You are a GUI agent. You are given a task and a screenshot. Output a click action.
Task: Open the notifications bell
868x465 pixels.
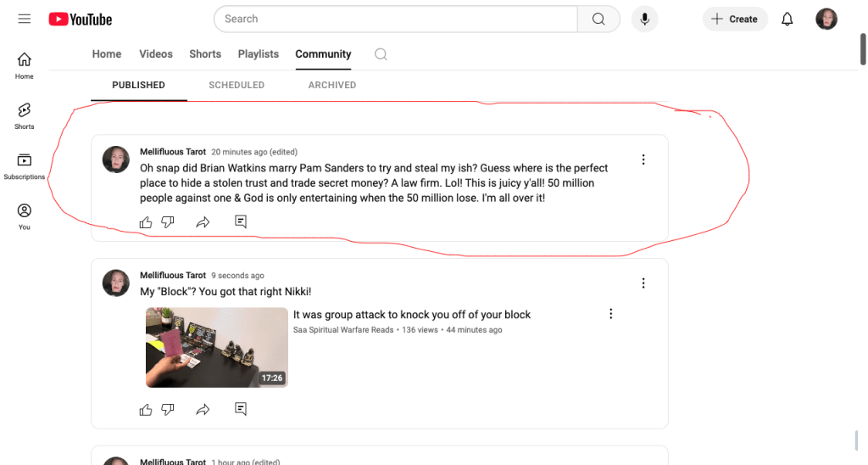pos(787,19)
